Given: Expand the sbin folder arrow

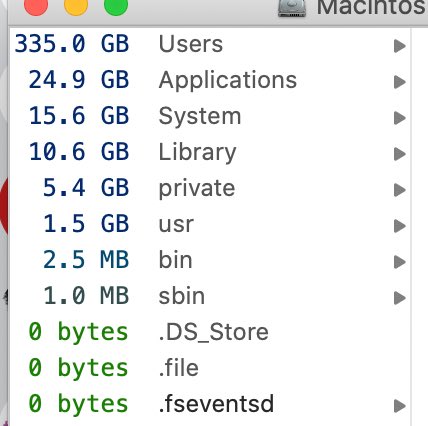Looking at the screenshot, I should coord(399,298).
